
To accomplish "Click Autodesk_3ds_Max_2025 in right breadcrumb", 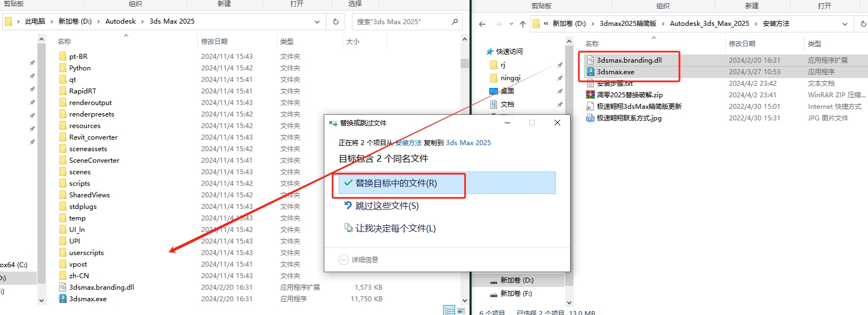I will pyautogui.click(x=709, y=24).
